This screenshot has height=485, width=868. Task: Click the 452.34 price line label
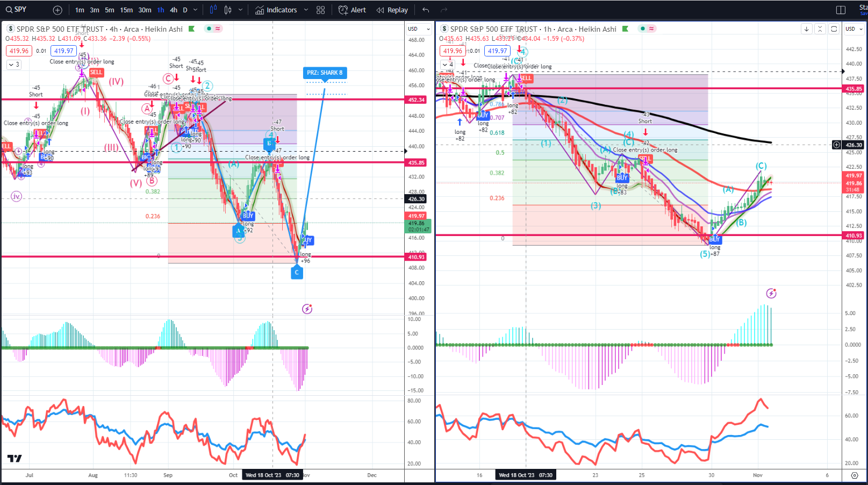point(417,99)
